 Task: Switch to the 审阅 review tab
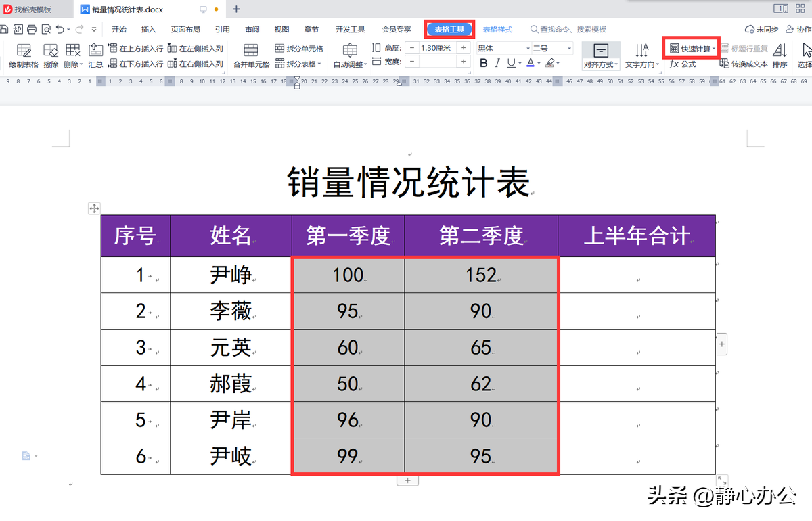252,29
